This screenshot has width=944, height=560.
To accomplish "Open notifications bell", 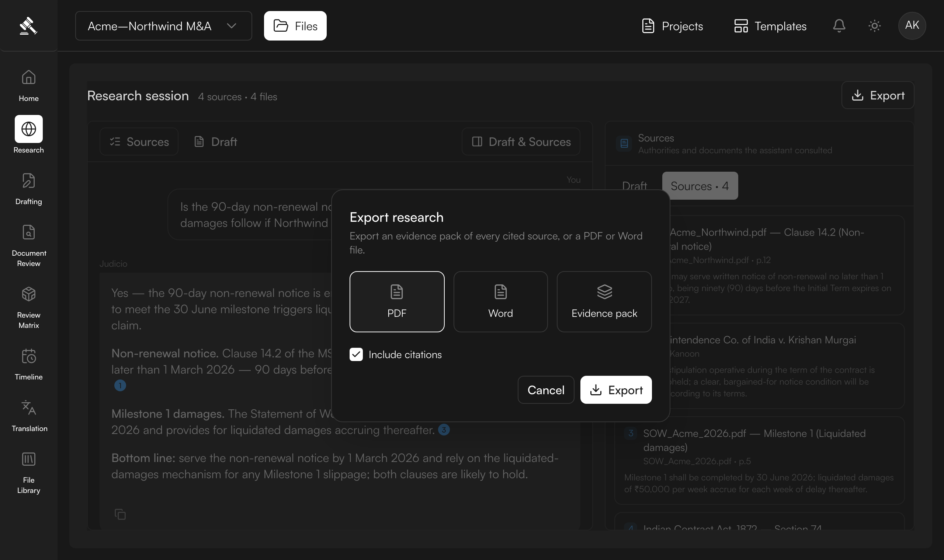I will click(x=839, y=26).
